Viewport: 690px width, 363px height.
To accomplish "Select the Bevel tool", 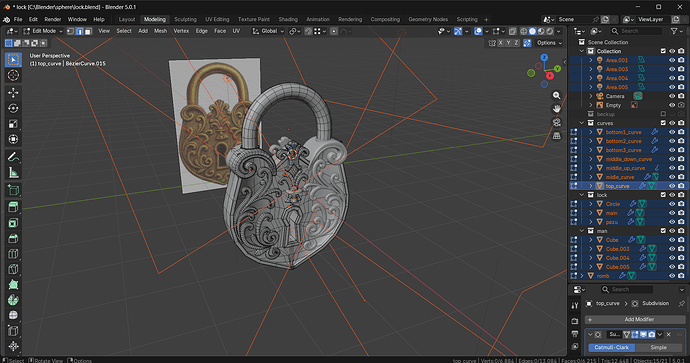I will (x=13, y=238).
